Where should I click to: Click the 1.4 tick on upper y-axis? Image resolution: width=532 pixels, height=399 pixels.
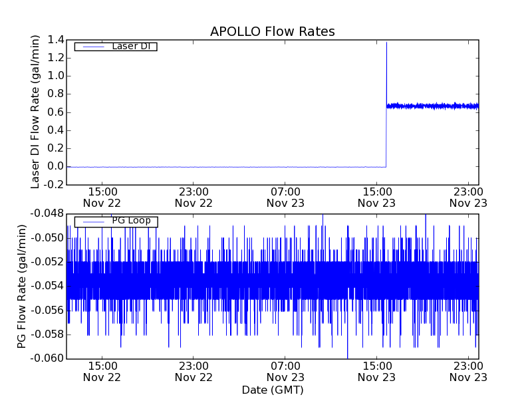(55, 40)
